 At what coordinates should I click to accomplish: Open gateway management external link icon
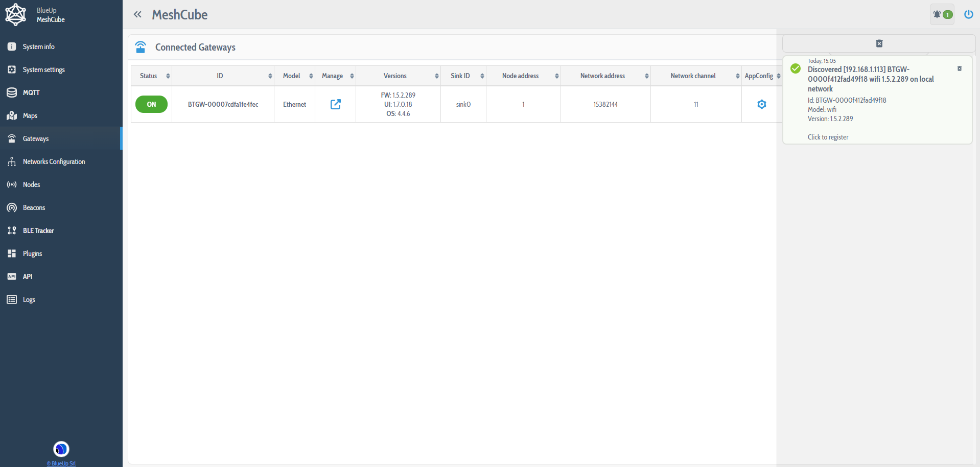point(335,104)
